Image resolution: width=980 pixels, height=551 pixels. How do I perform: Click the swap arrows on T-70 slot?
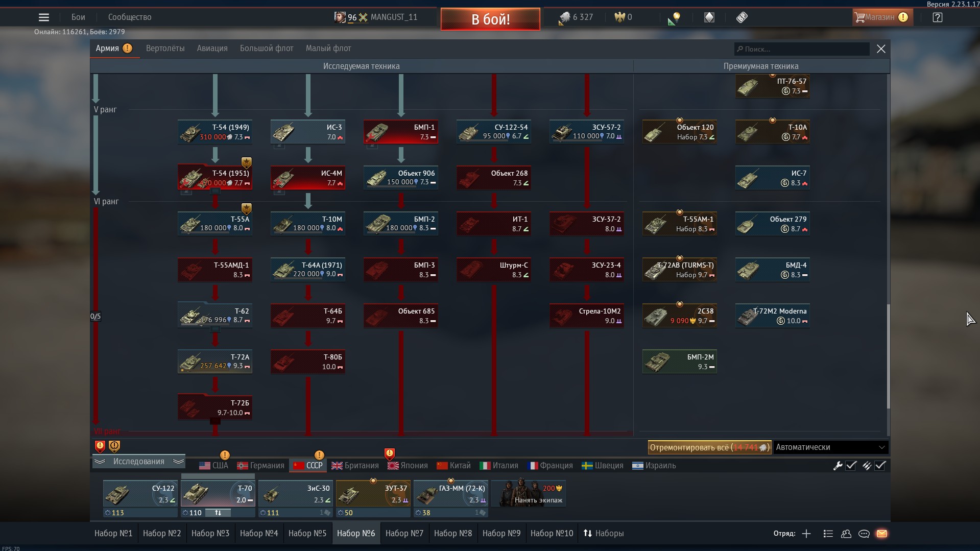coord(218,513)
